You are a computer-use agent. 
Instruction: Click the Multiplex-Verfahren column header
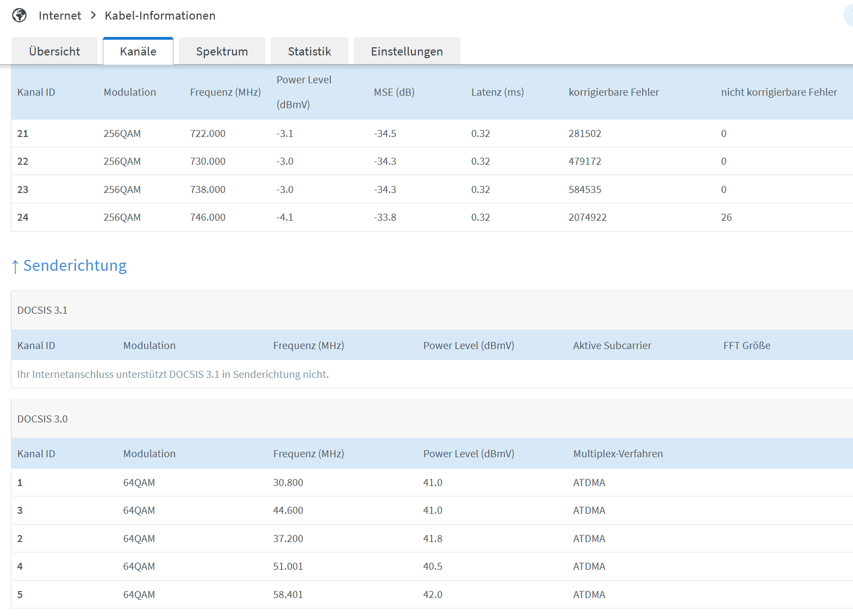pos(618,454)
